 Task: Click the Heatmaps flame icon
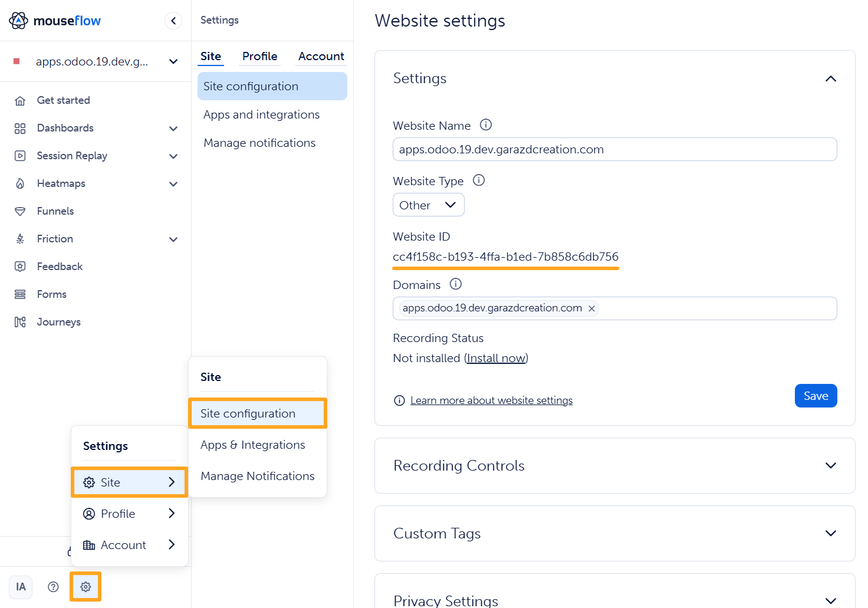click(x=20, y=183)
